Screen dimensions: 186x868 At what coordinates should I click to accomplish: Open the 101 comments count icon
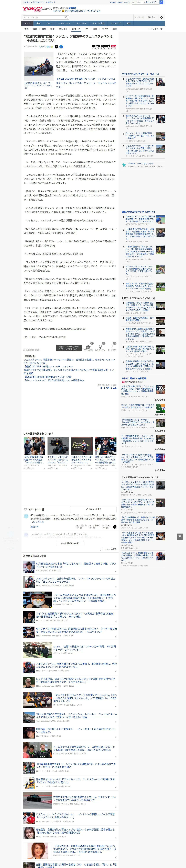click(43, 47)
